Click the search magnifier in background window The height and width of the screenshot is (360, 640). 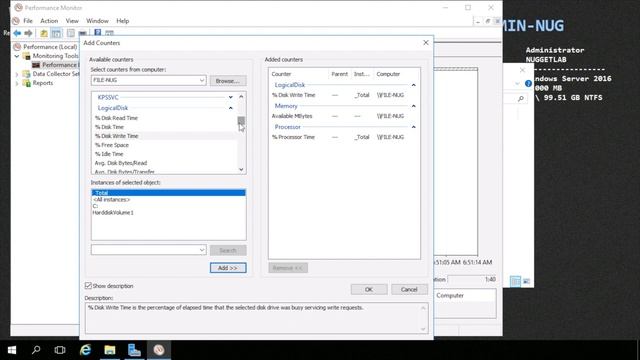521,99
